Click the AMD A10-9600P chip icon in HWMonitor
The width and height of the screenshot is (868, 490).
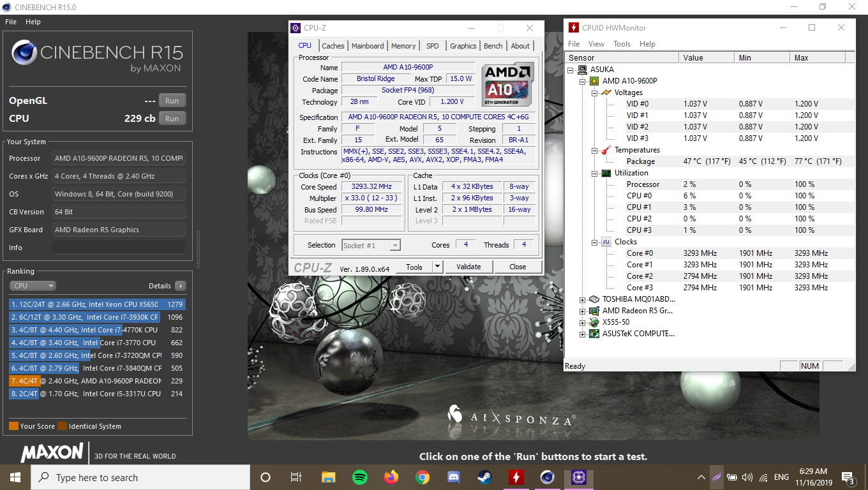[x=594, y=81]
